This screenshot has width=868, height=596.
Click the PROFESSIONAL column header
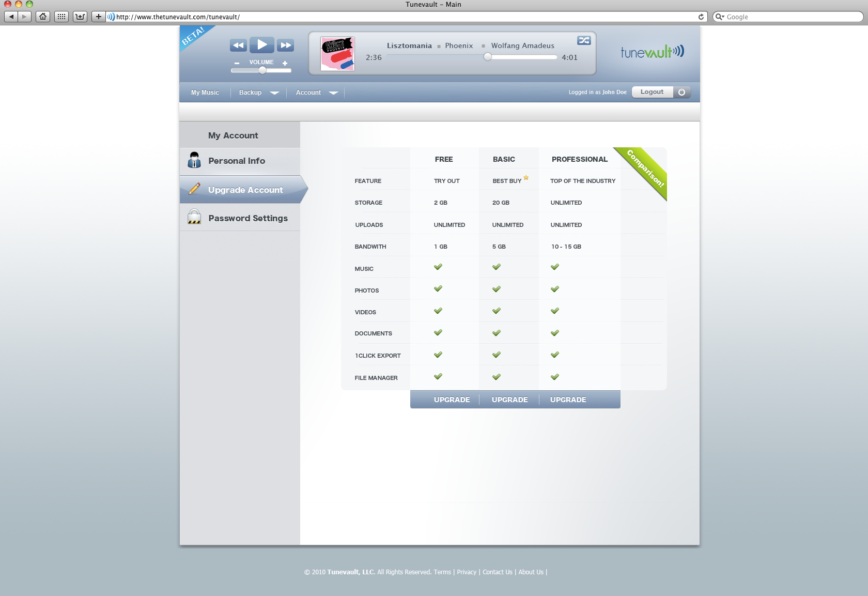579,159
